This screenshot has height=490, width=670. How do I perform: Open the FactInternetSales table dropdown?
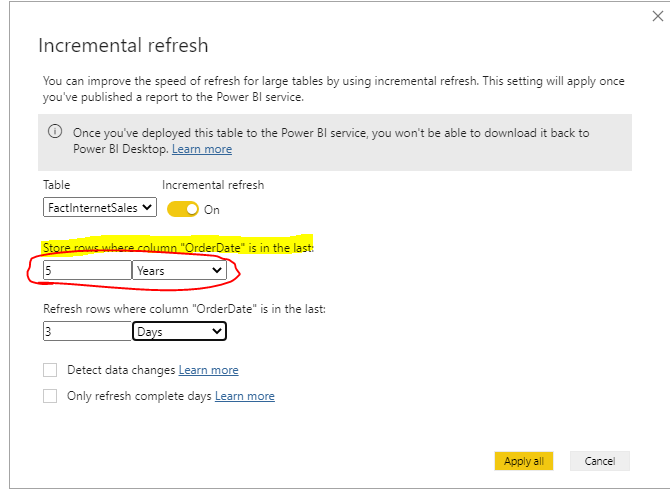(100, 208)
